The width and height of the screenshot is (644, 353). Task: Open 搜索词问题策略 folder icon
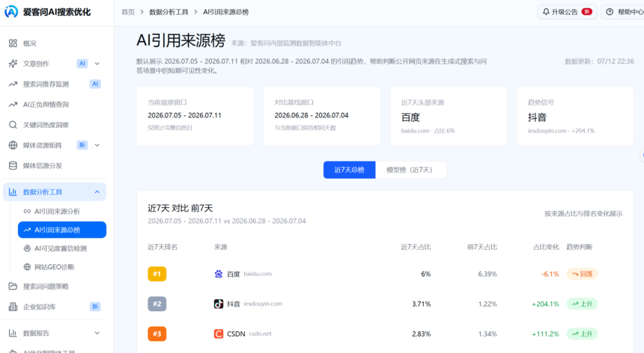tap(13, 286)
